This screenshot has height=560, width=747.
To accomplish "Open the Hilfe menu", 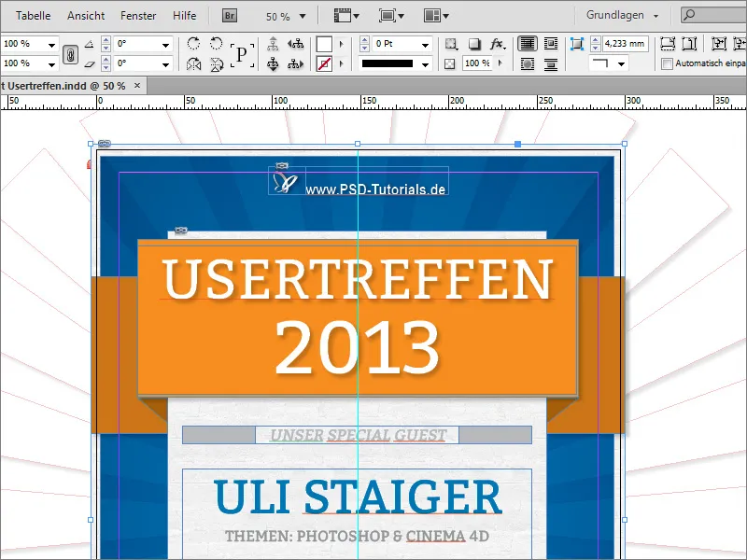I will click(184, 16).
